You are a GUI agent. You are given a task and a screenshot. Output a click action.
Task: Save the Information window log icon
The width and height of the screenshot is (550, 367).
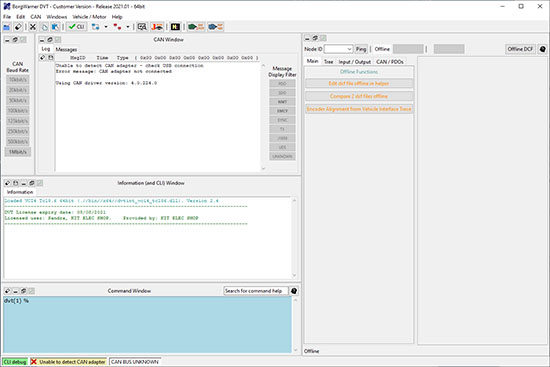click(15, 183)
